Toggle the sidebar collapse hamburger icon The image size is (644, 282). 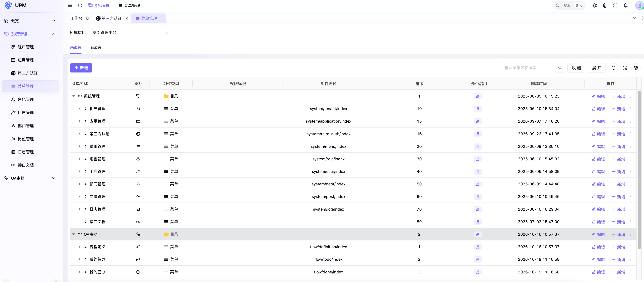click(x=70, y=6)
